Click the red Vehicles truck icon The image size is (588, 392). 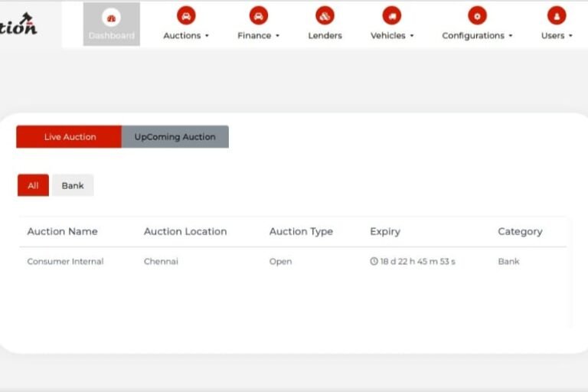(x=392, y=15)
